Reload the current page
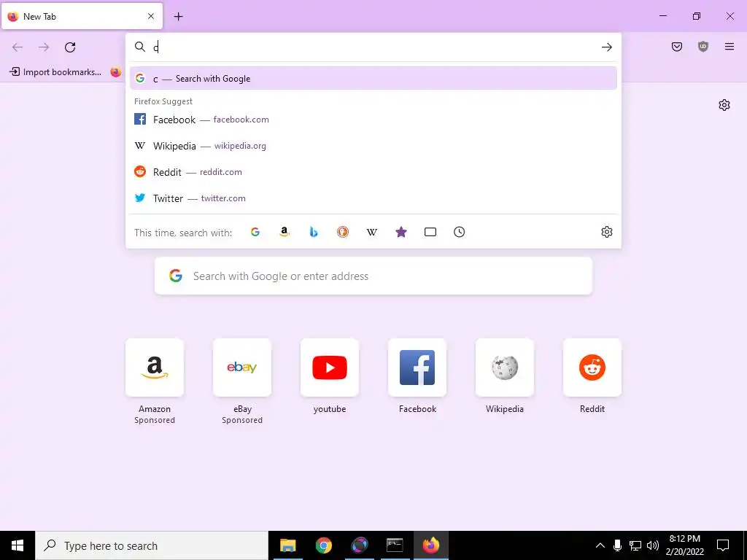The image size is (747, 560). pyautogui.click(x=70, y=47)
